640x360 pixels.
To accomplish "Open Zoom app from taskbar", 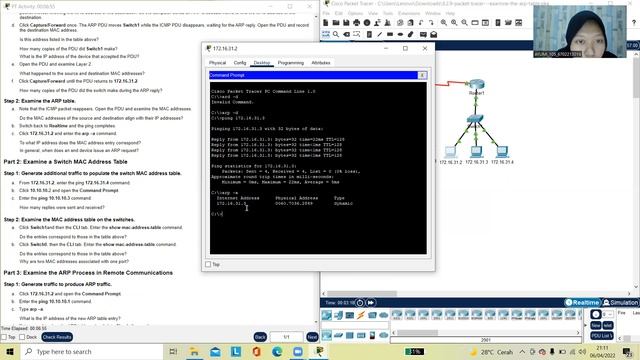I will click(x=298, y=352).
